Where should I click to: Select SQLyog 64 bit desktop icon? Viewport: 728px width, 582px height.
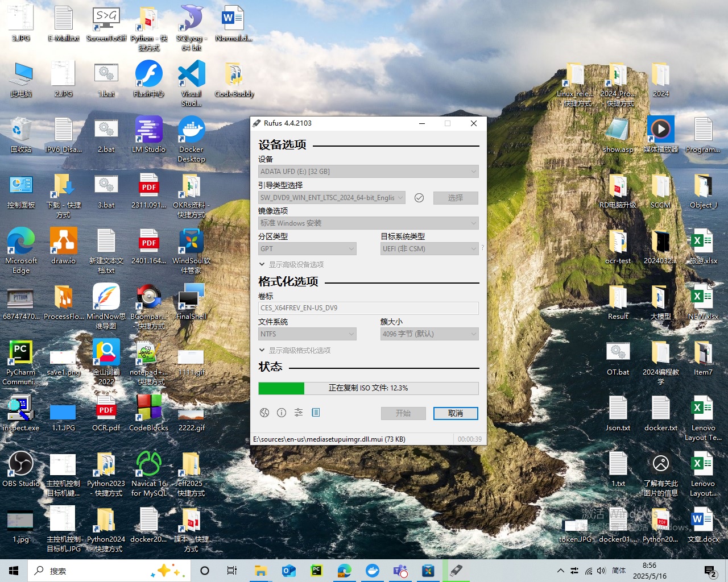(192, 28)
